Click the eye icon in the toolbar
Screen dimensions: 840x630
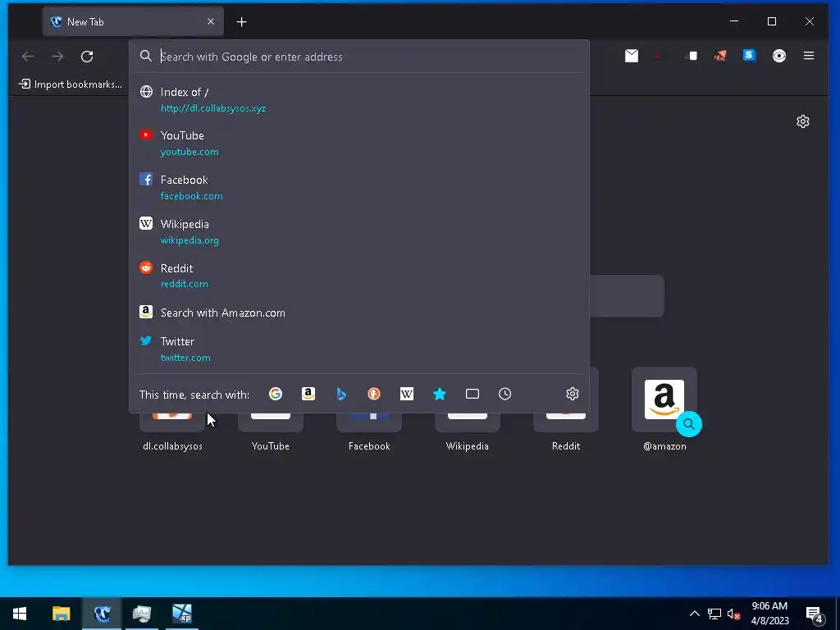click(x=779, y=56)
